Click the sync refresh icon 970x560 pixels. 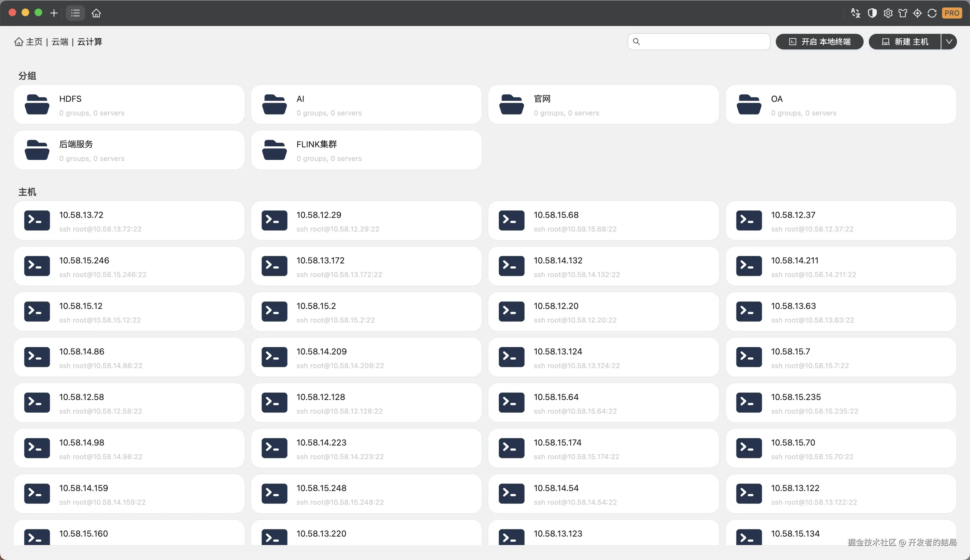tap(932, 13)
